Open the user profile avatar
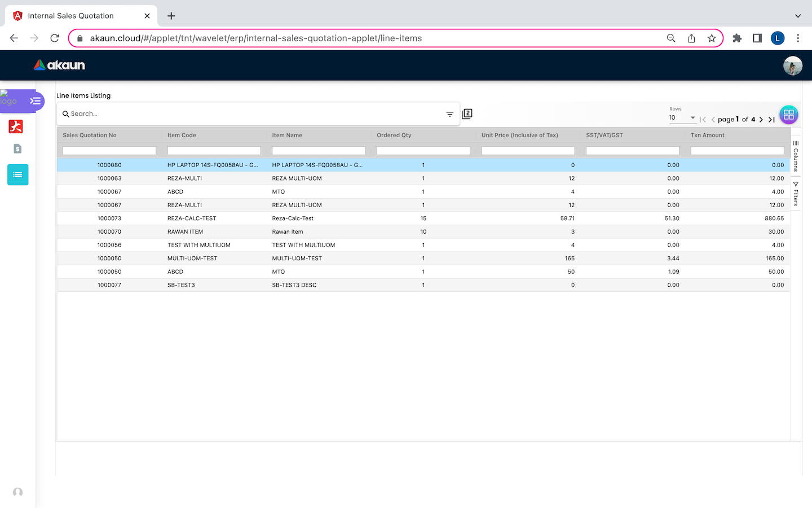This screenshot has height=508, width=812. 792,65
